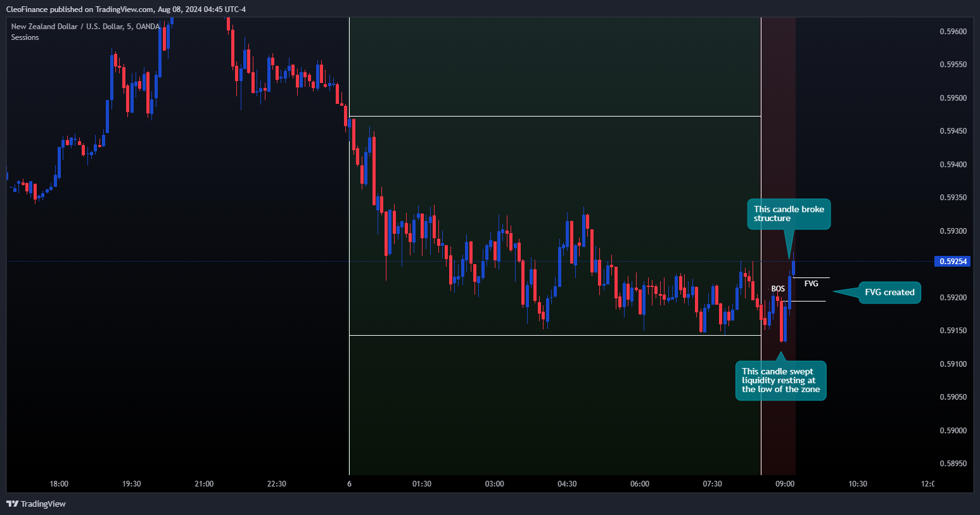
Task: Click the 0.59450 price axis label
Action: (953, 131)
